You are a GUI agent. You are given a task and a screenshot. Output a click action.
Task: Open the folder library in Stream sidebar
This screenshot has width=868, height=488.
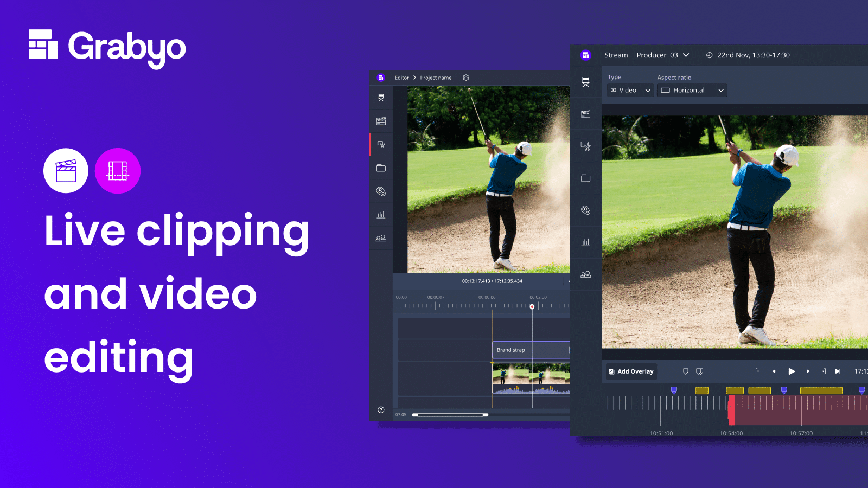click(585, 178)
